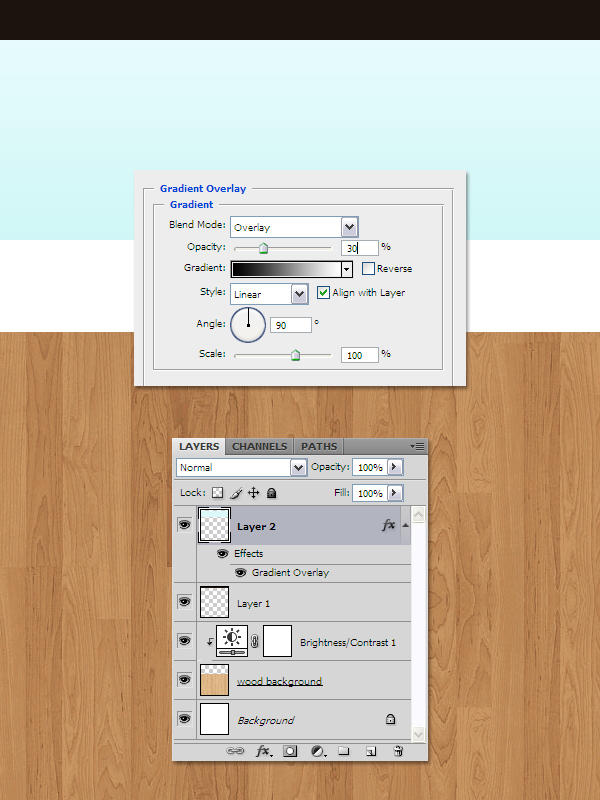Image resolution: width=600 pixels, height=800 pixels.
Task: Open the Layers panel options menu
Action: click(x=417, y=446)
